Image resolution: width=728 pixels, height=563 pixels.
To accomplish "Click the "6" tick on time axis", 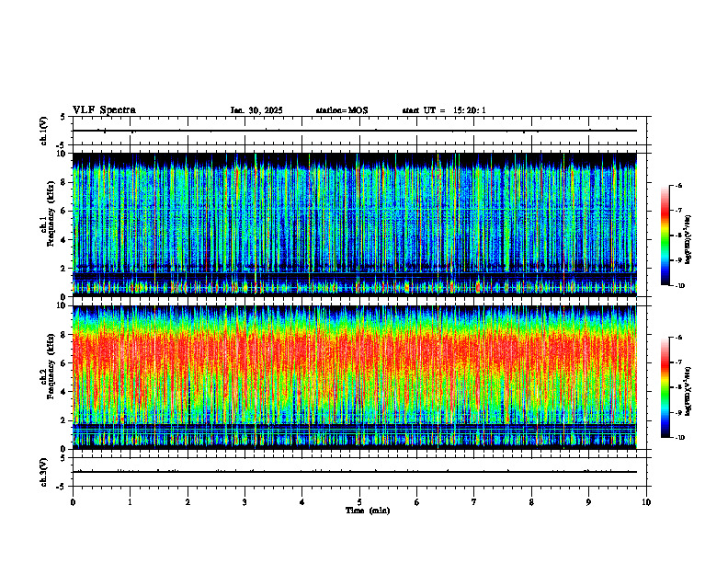I will point(417,502).
